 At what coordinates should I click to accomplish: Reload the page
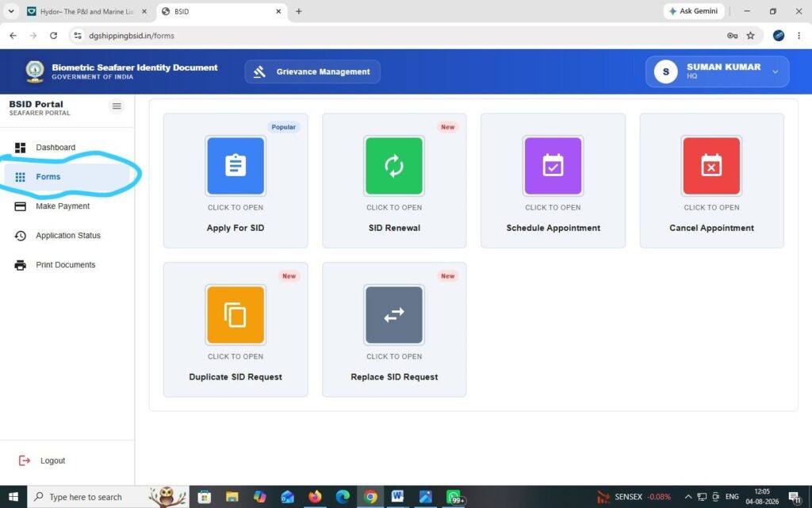click(x=53, y=36)
